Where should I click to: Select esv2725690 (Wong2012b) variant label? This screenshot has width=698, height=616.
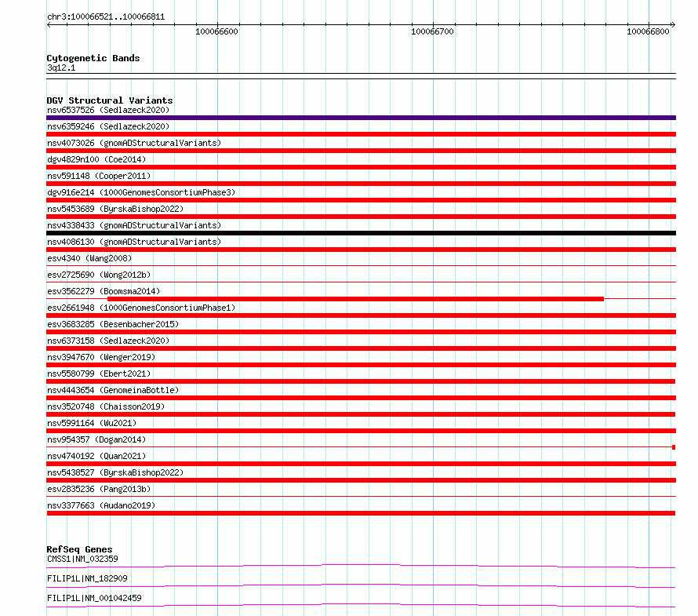click(99, 275)
